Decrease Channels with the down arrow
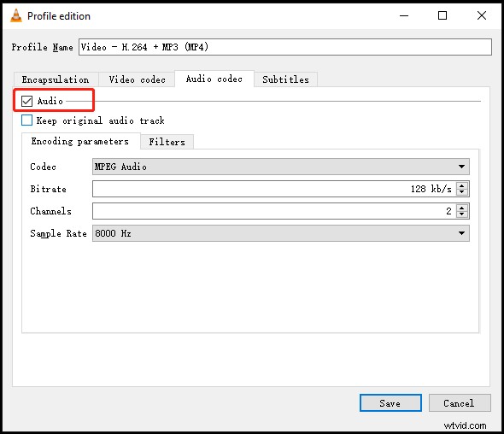The height and width of the screenshot is (434, 504). click(462, 214)
